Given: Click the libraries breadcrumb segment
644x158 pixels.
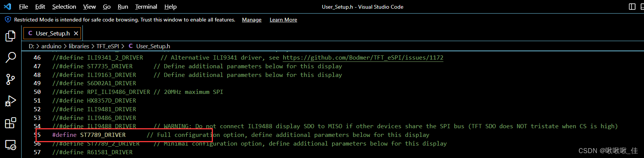Looking at the screenshot, I should point(79,46).
